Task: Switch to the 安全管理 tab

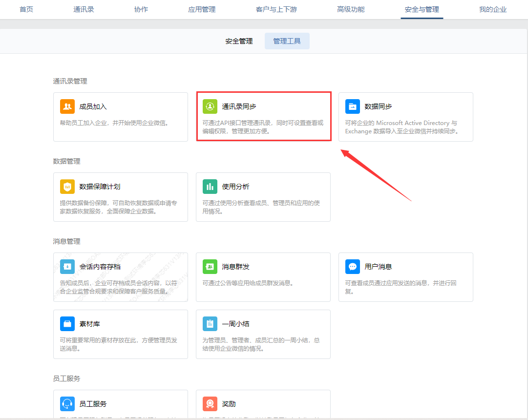Action: pos(239,42)
